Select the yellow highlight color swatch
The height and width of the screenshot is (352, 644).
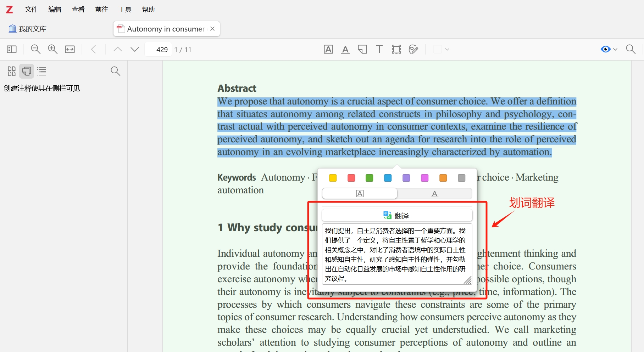(333, 178)
